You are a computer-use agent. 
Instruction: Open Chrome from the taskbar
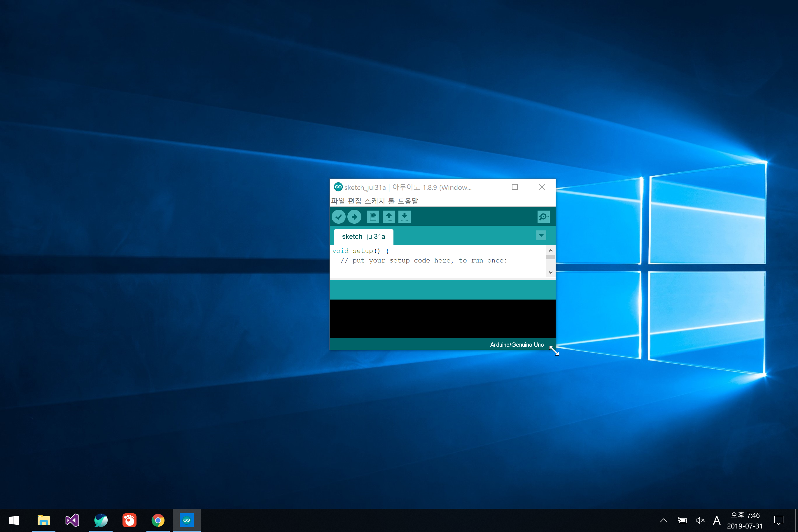tap(158, 520)
